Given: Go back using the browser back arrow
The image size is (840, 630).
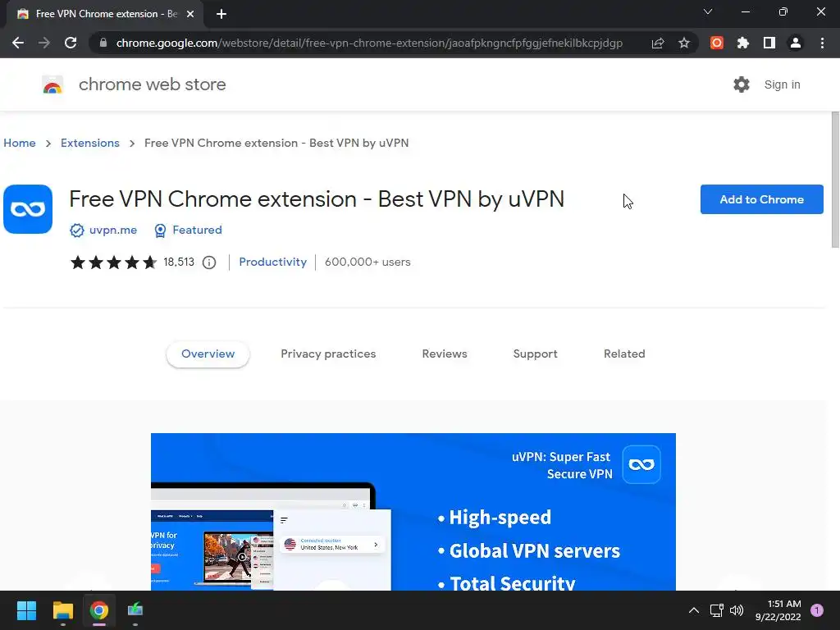Looking at the screenshot, I should [18, 43].
